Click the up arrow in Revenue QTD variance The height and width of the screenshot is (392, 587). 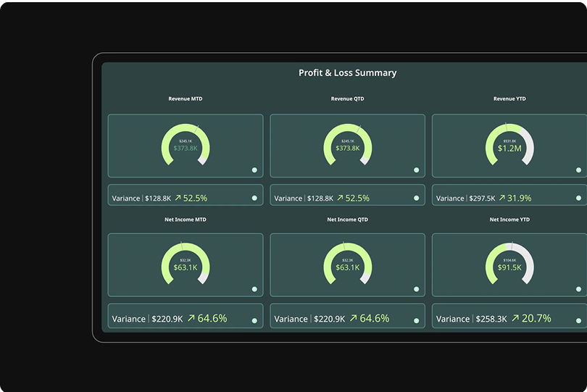(340, 197)
